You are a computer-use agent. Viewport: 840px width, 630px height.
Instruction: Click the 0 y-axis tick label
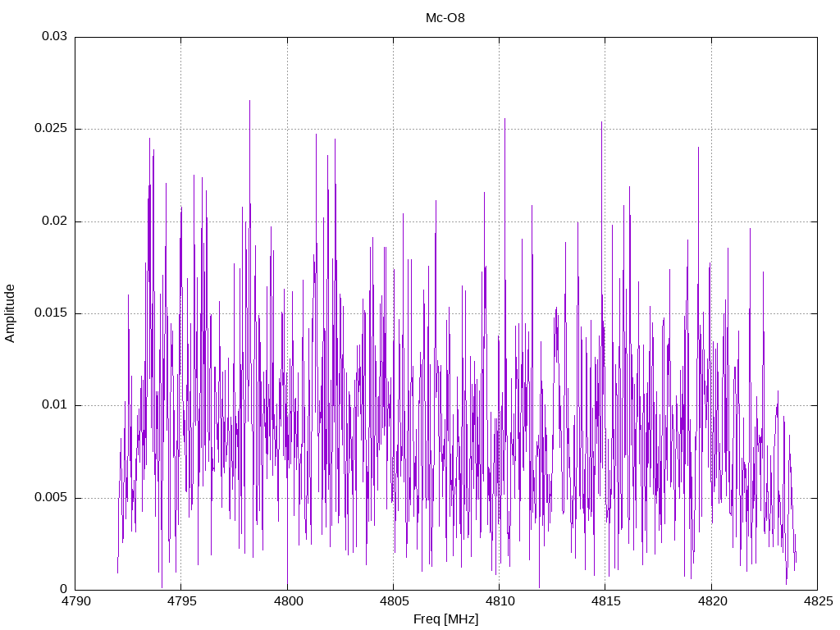64,589
